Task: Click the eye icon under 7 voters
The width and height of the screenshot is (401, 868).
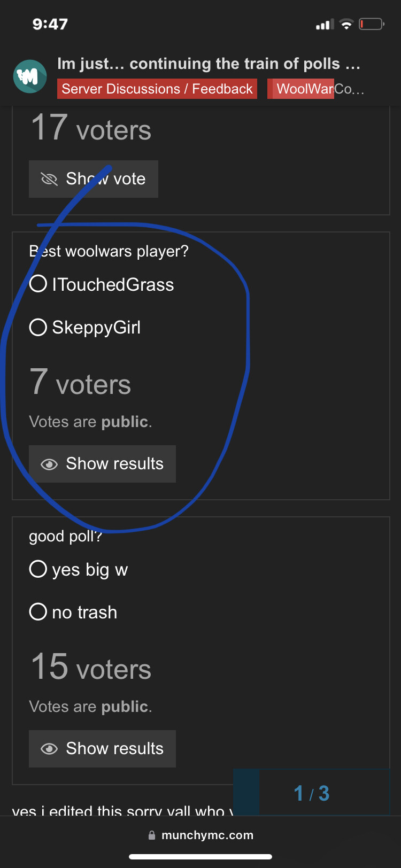Action: pos(49,464)
